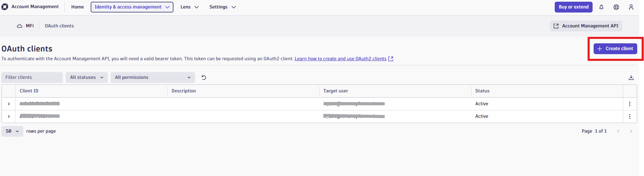Open Identity & access management menu
The image size is (644, 176).
pyautogui.click(x=132, y=7)
